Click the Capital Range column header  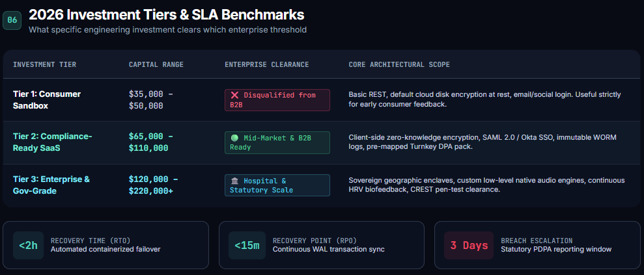click(156, 65)
